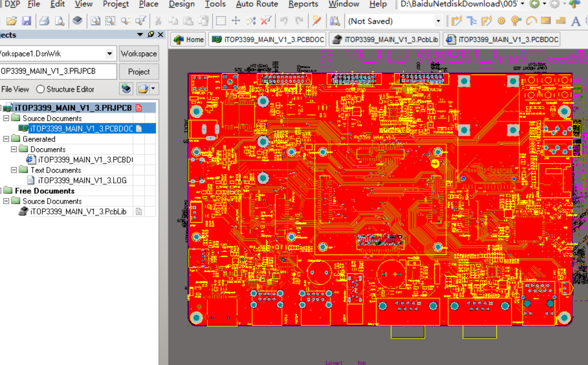Place a fill rectangle
The height and width of the screenshot is (365, 588).
coord(546,21)
